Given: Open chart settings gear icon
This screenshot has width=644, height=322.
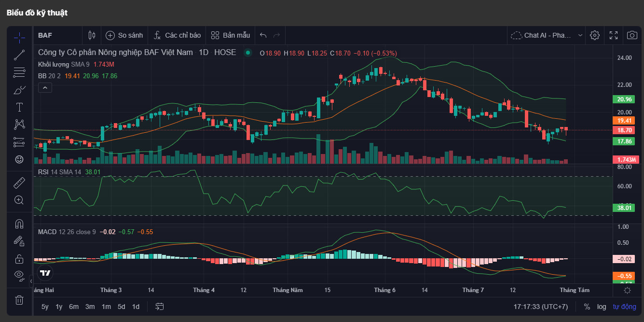Looking at the screenshot, I should tap(595, 35).
